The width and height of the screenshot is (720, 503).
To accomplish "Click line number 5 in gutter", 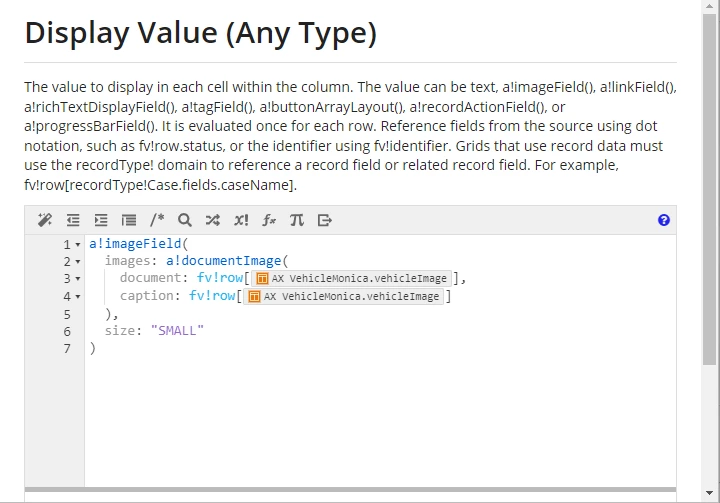I will point(67,315).
